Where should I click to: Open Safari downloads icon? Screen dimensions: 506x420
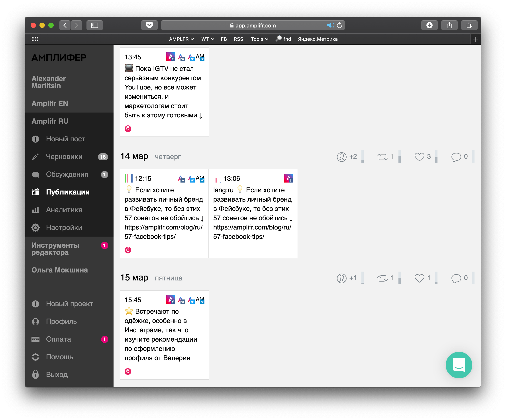pyautogui.click(x=429, y=25)
